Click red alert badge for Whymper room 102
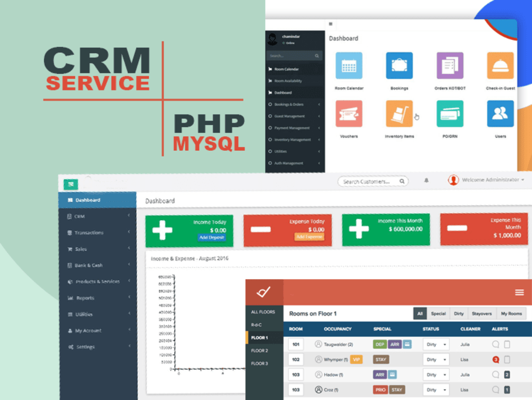Screen dimensions: 532x400 click(496, 360)
